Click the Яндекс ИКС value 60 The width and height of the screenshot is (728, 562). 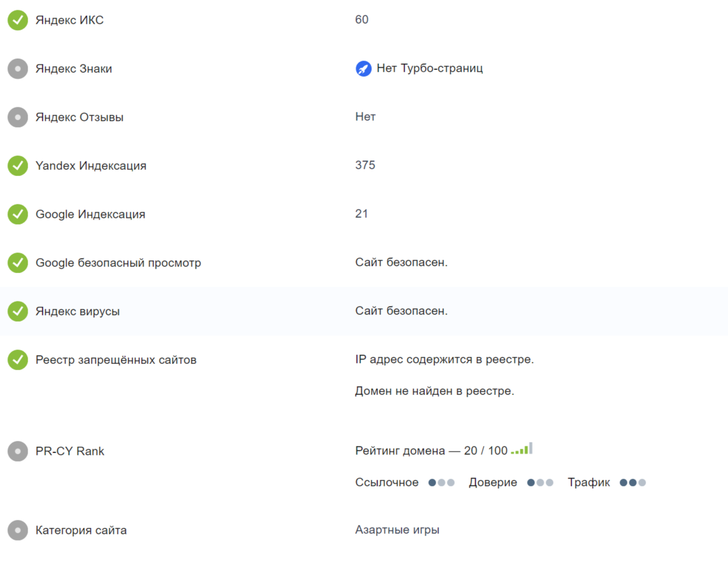pos(362,20)
